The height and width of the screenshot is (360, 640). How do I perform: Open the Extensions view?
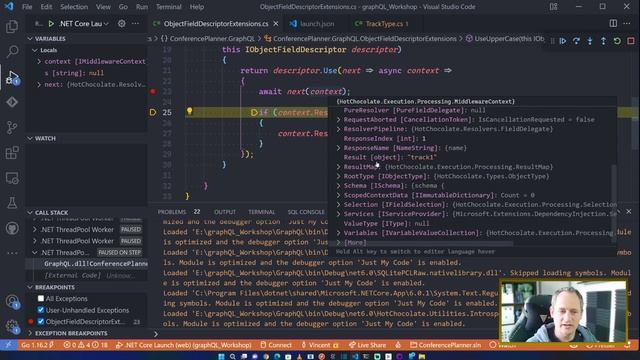coord(12,153)
